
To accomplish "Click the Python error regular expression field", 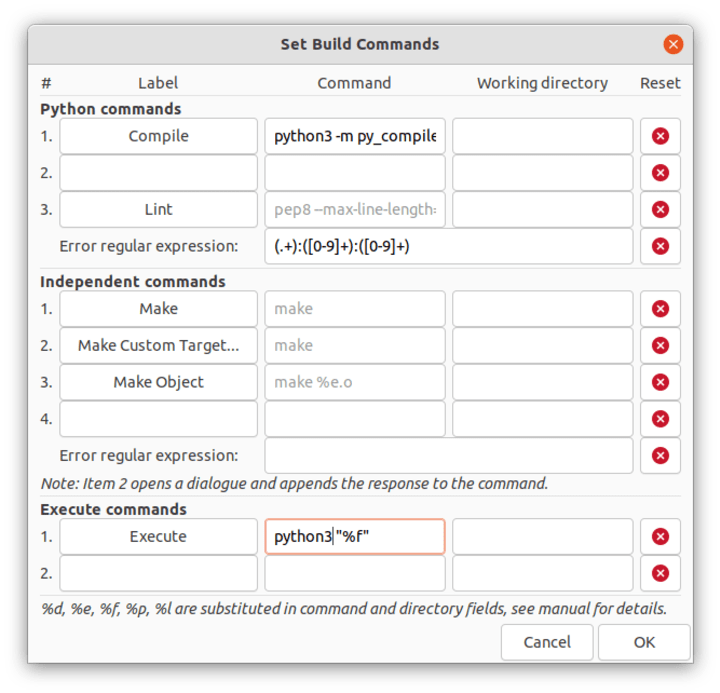I will pyautogui.click(x=449, y=246).
